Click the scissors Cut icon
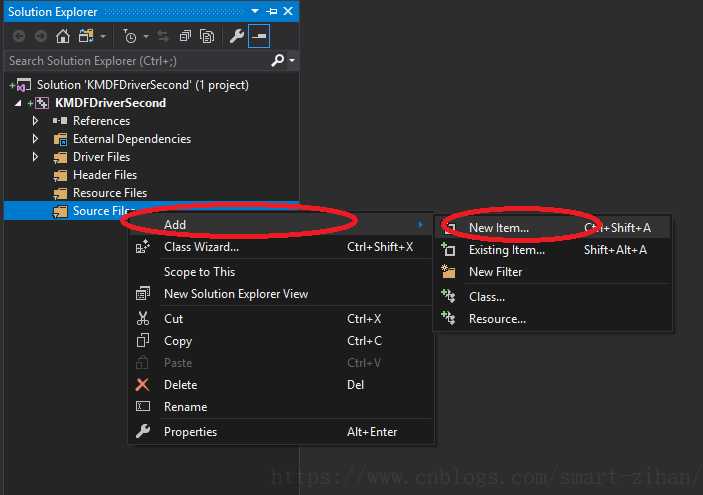This screenshot has height=495, width=703. 143,318
